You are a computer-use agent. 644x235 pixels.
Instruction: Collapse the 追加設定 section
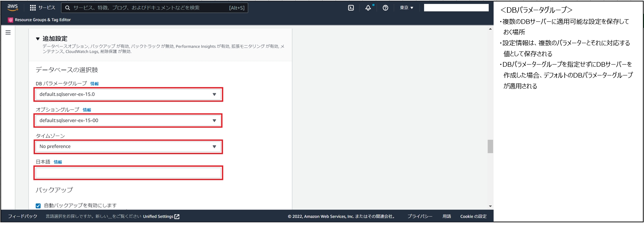coord(38,38)
